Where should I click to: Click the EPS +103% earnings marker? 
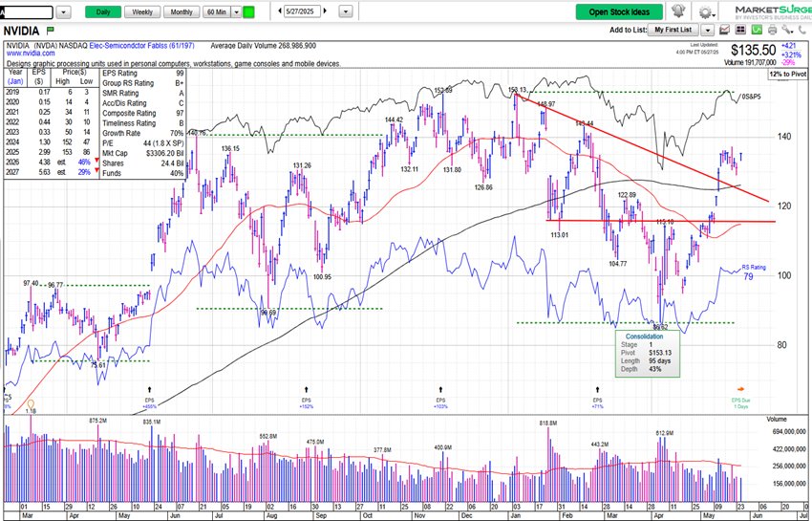point(440,389)
